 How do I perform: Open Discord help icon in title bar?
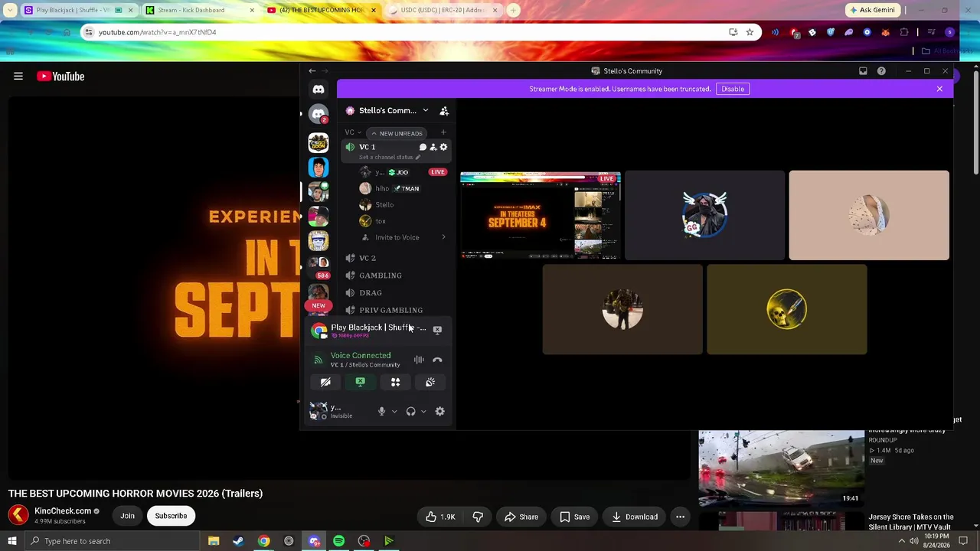[881, 71]
